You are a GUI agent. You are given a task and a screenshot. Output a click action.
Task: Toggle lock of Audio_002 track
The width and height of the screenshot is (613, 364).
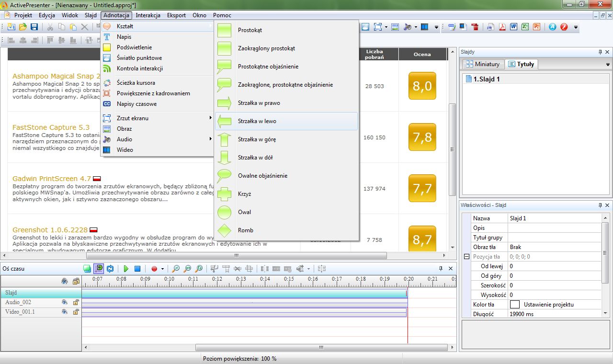(76, 302)
